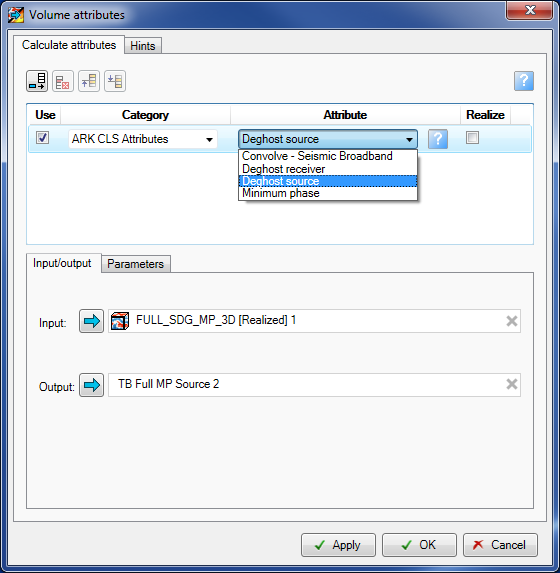
Task: Enable the Realize checkbox
Action: (472, 138)
